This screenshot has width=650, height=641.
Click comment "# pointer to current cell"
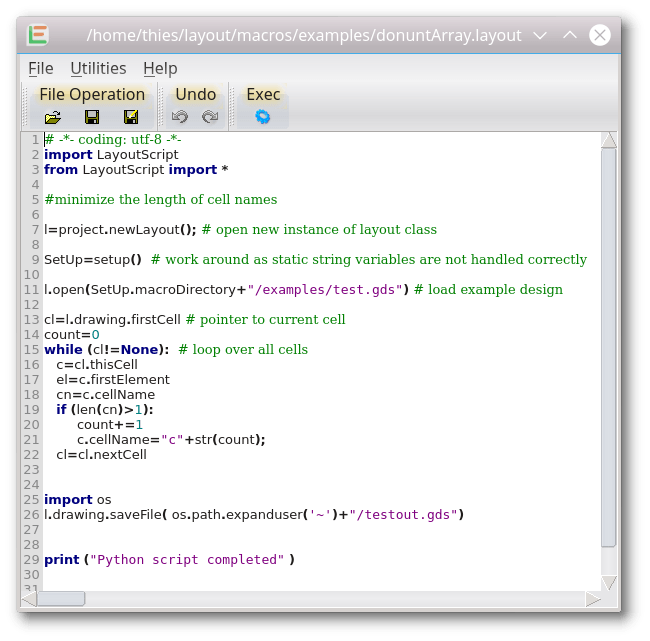(266, 320)
